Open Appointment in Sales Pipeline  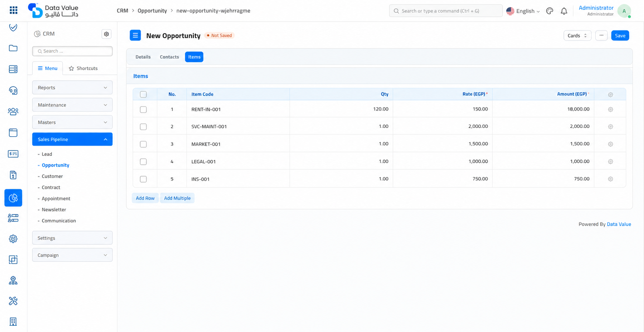(x=56, y=198)
